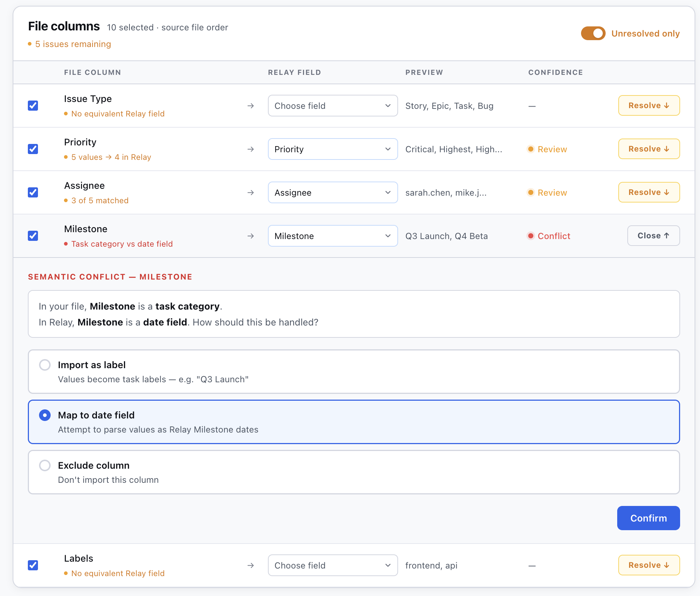
Task: Open the Priority Relay field dropdown
Action: click(x=333, y=149)
